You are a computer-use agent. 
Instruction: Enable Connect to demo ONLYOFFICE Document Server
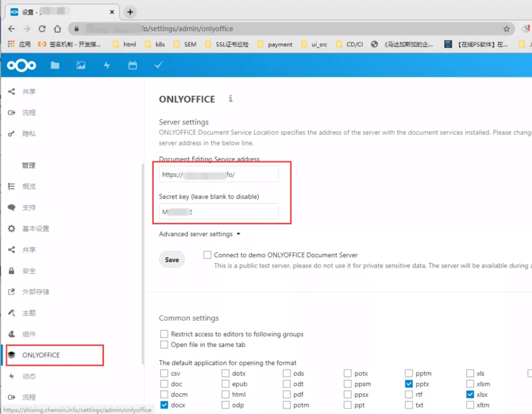[x=207, y=255]
